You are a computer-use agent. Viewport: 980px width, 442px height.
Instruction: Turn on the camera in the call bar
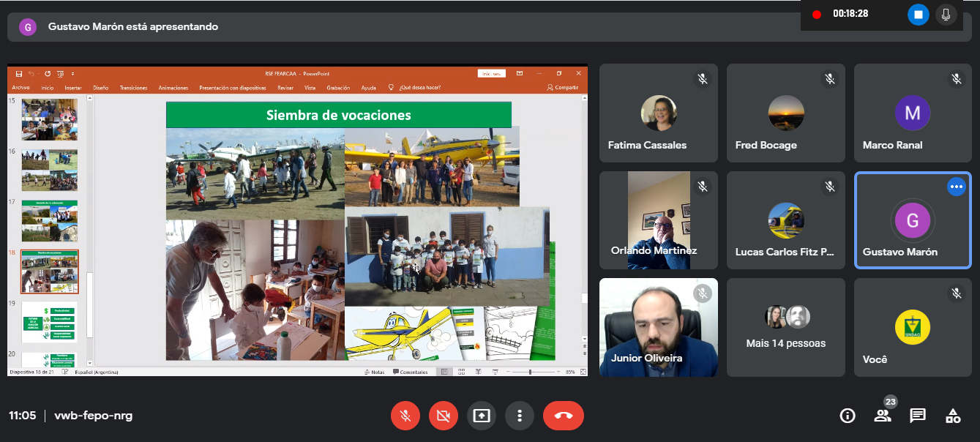click(x=444, y=416)
